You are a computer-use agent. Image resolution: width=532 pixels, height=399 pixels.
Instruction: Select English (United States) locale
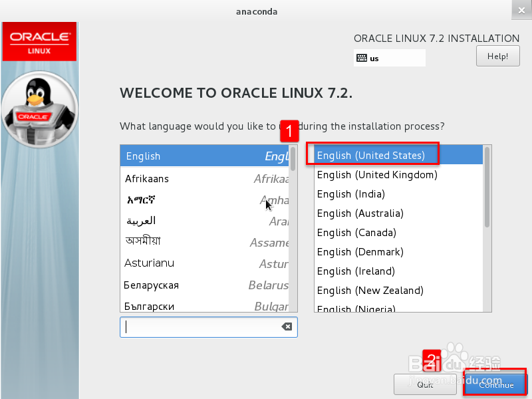371,156
